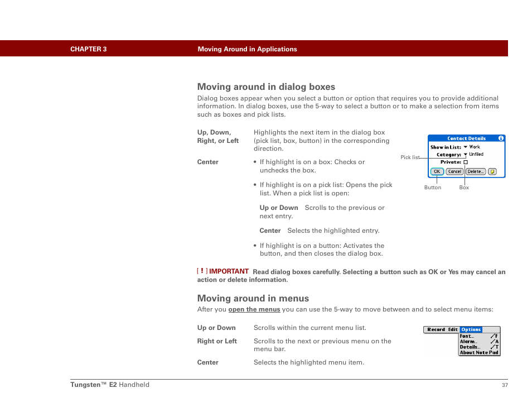Click "Selects the highlighted menu item." text
The height and width of the screenshot is (412, 532).
(x=309, y=362)
